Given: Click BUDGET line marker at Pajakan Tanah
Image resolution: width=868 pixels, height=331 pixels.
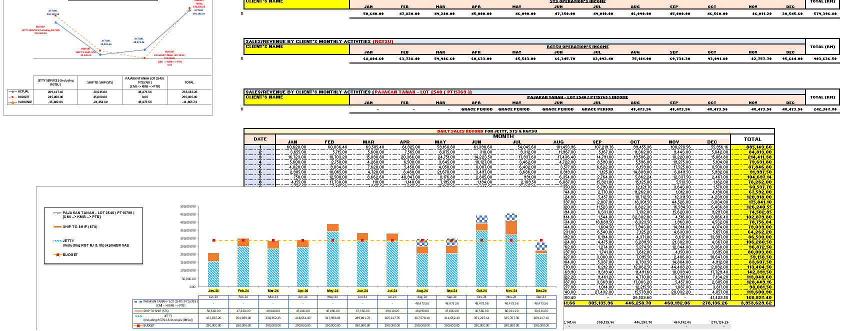Looking at the screenshot, I should [x=145, y=58].
